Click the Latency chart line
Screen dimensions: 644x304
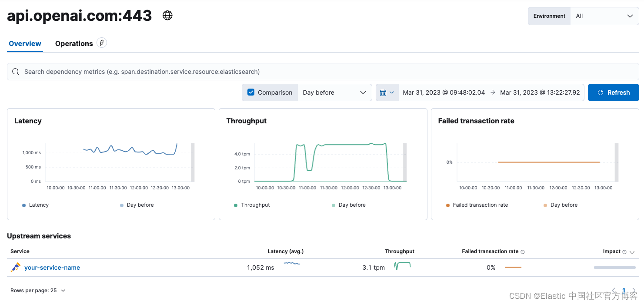point(130,150)
